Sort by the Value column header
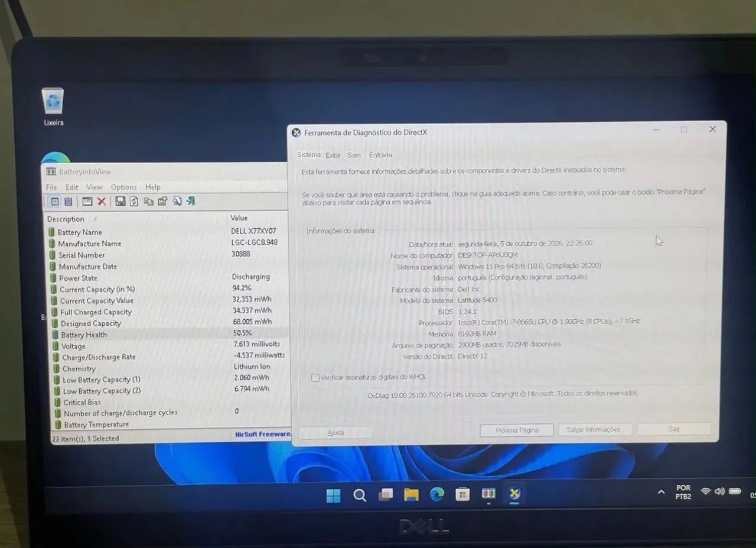The height and width of the screenshot is (548, 756). tap(239, 218)
